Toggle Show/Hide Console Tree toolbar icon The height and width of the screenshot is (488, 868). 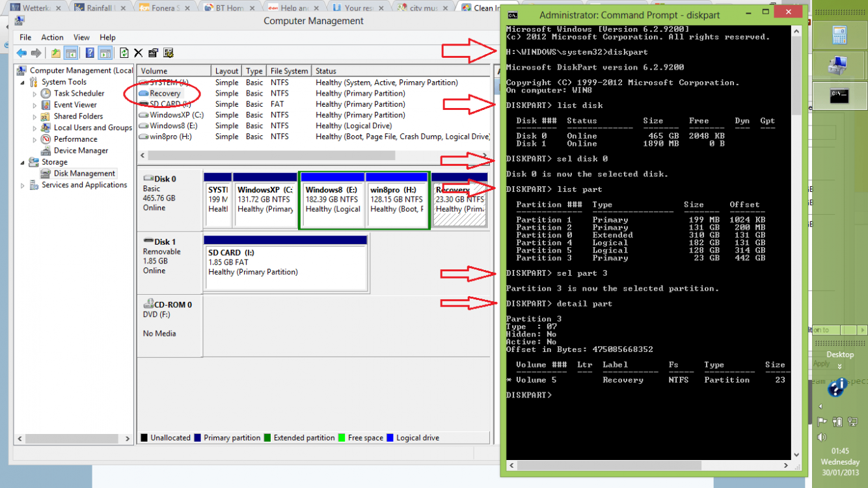[71, 53]
